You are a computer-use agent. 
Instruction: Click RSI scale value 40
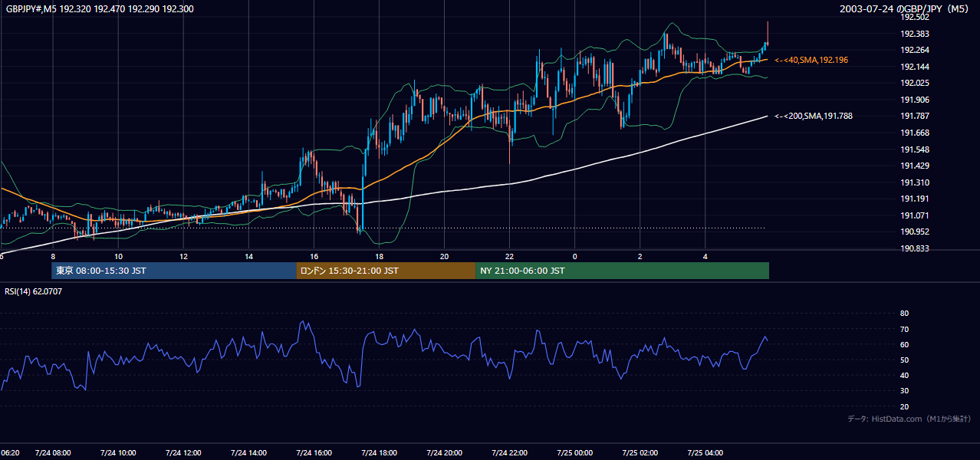(904, 375)
